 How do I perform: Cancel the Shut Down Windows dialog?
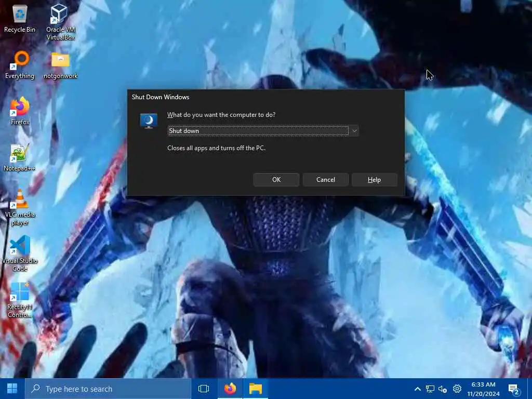[325, 179]
